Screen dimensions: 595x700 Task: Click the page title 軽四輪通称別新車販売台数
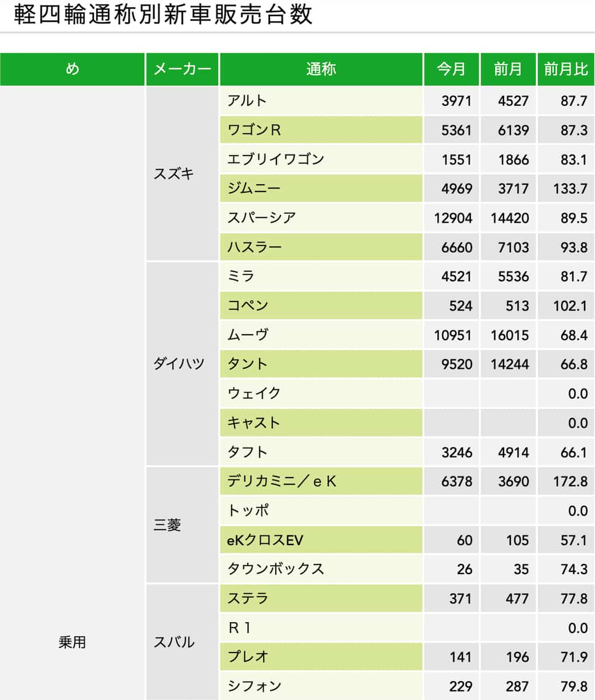[x=163, y=15]
